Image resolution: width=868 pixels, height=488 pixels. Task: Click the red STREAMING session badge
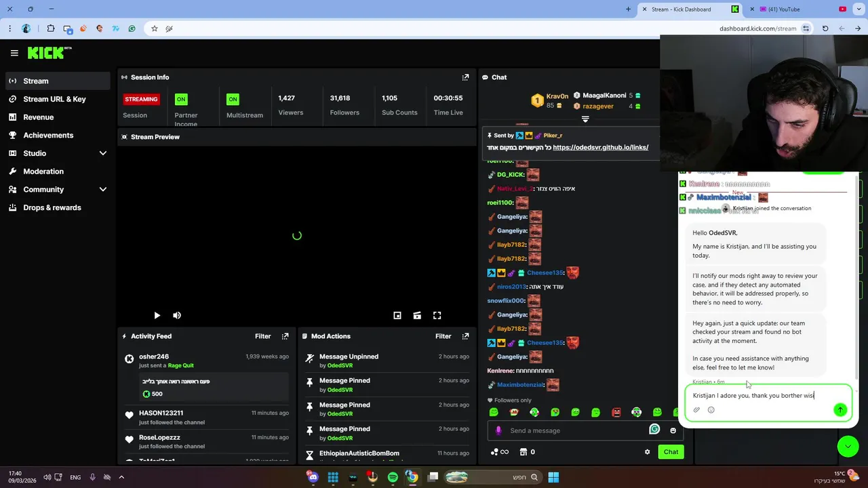(141, 99)
